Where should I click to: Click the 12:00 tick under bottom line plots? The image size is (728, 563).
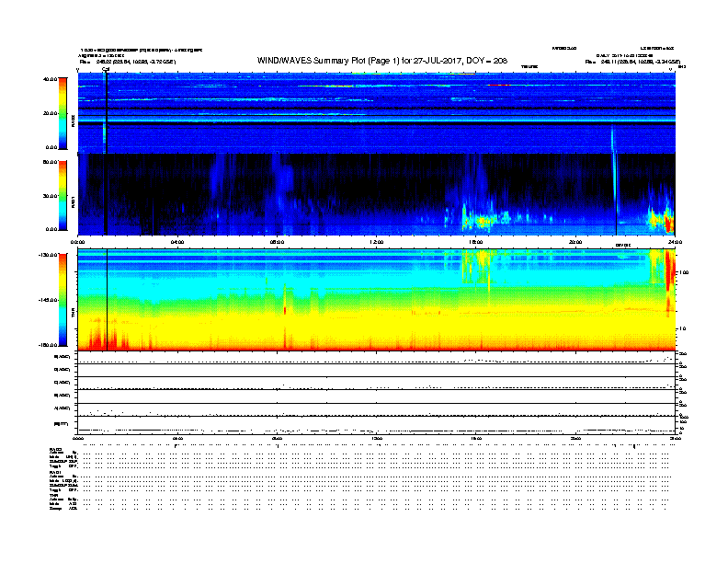[x=377, y=438]
